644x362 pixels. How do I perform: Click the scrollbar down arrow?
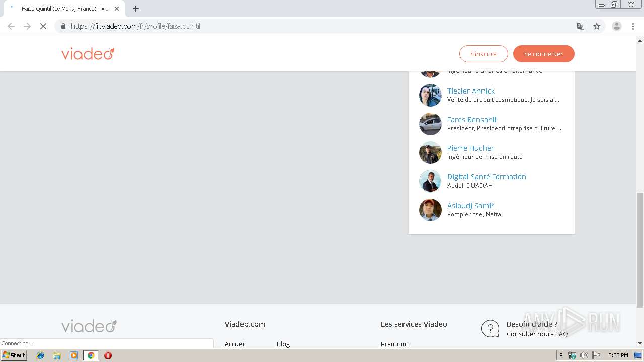[640, 344]
